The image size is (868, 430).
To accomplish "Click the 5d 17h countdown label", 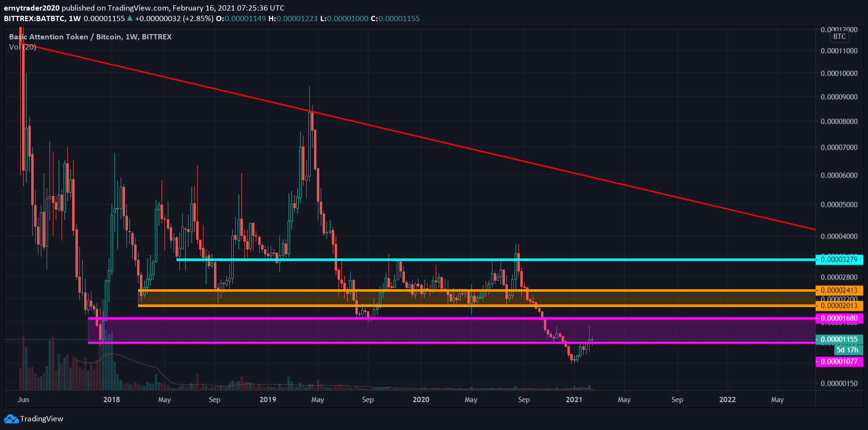I will coord(849,350).
